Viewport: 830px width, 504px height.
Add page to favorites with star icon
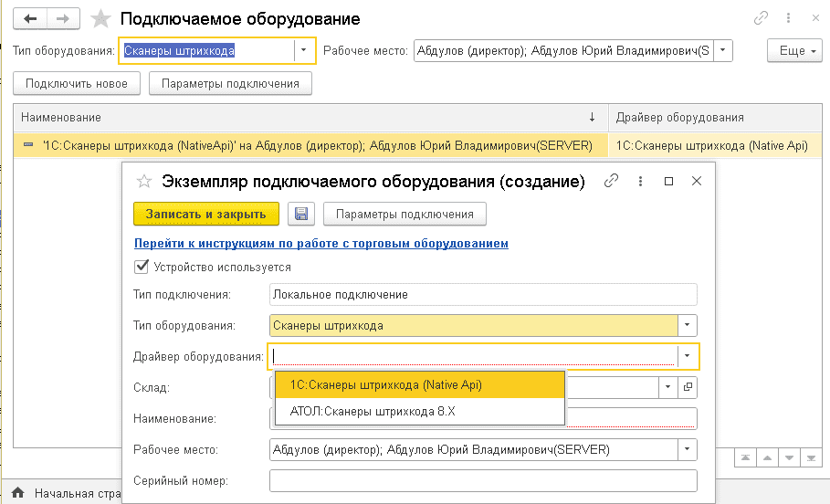pos(100,18)
